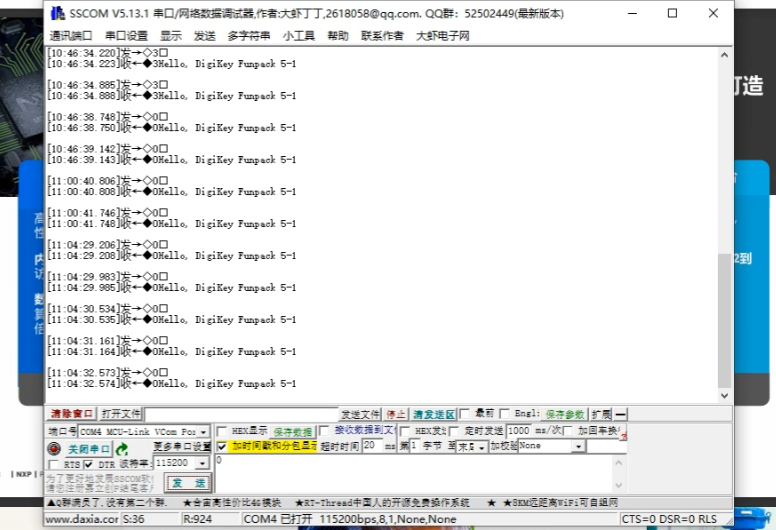Viewport: 776px width, 530px height.
Task: Toggle 接收数据到文件 checkbox
Action: pos(324,431)
